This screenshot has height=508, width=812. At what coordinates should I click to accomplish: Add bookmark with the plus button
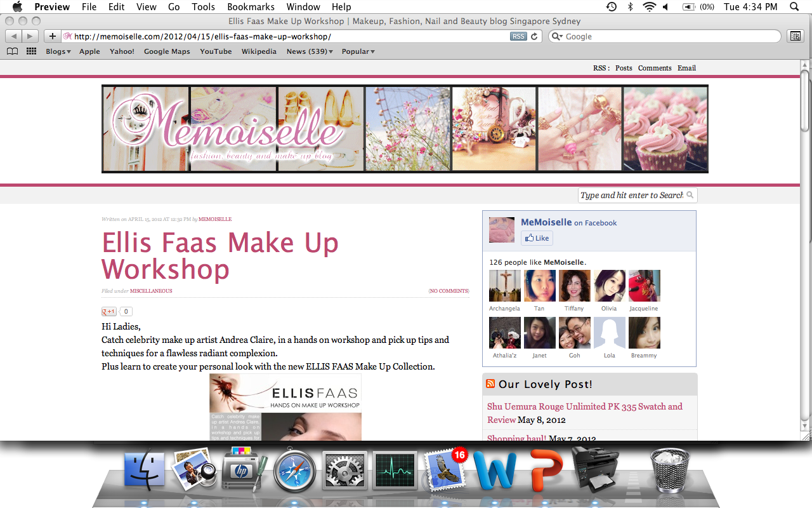53,36
